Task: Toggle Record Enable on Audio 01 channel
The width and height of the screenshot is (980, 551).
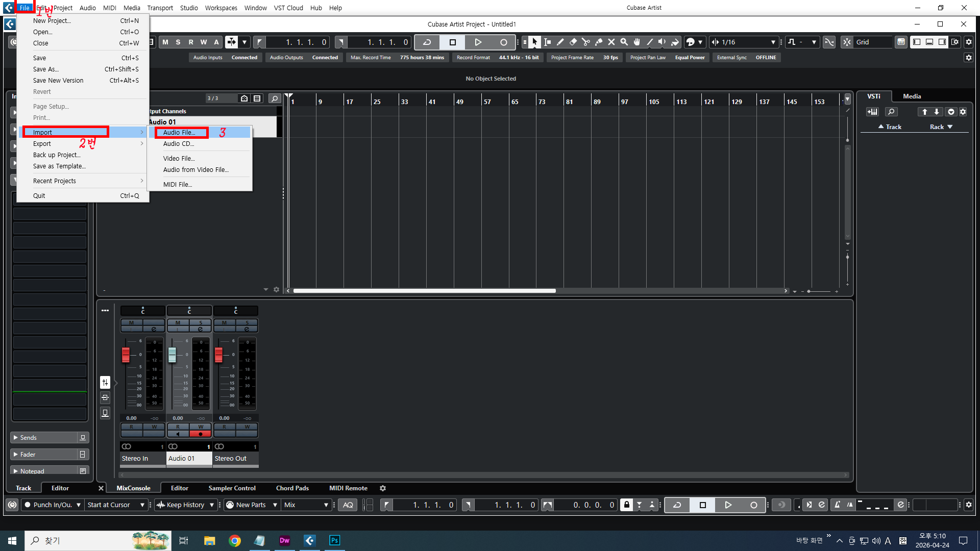Action: 201,434
